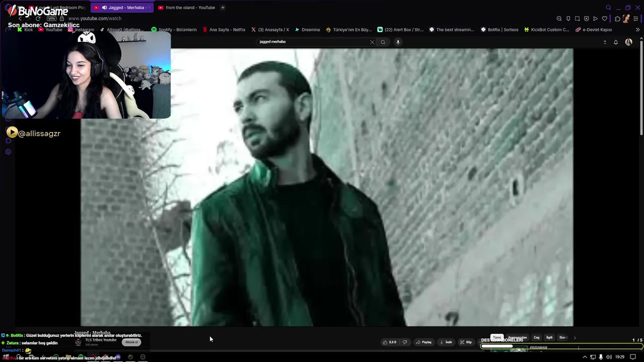Open the Anasayfa / X bookmark
The height and width of the screenshot is (362, 644).
pyautogui.click(x=270, y=30)
